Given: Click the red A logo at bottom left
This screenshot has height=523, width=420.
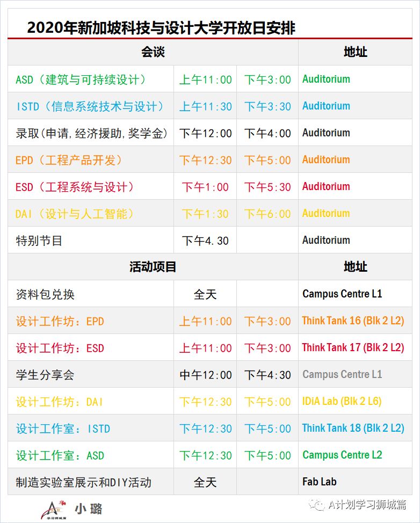Looking at the screenshot, I should click(x=53, y=508).
